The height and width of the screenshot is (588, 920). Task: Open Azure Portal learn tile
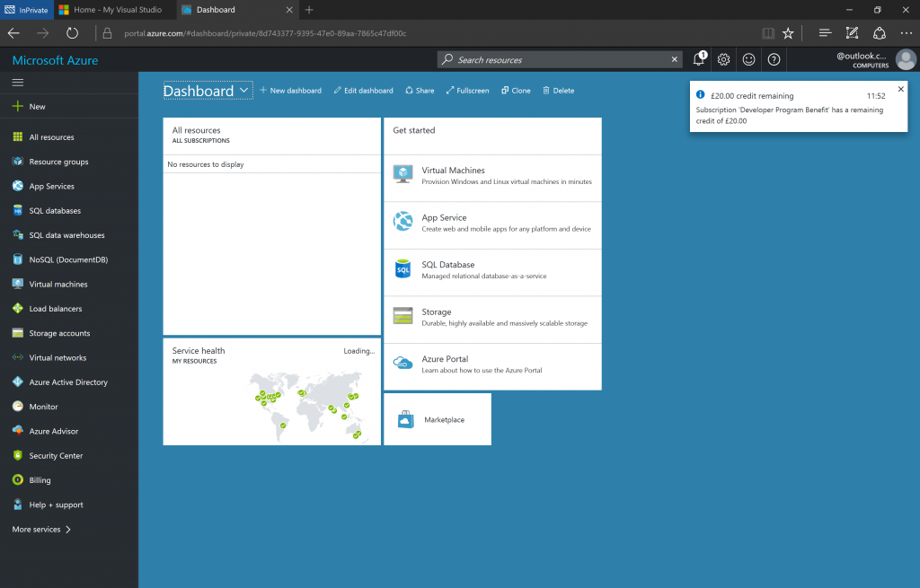click(x=493, y=367)
